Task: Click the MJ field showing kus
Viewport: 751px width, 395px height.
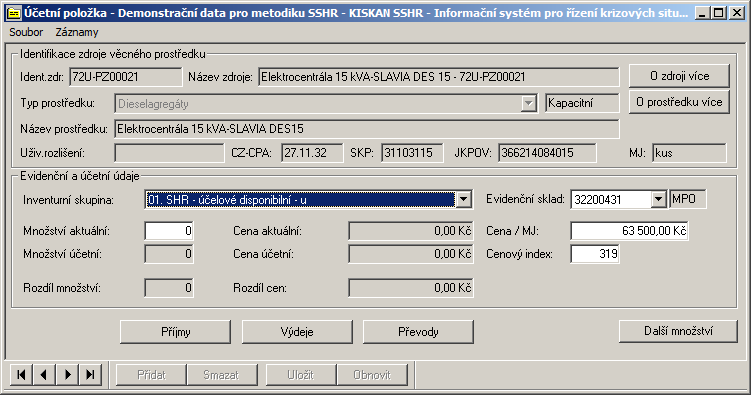Action: coord(689,153)
